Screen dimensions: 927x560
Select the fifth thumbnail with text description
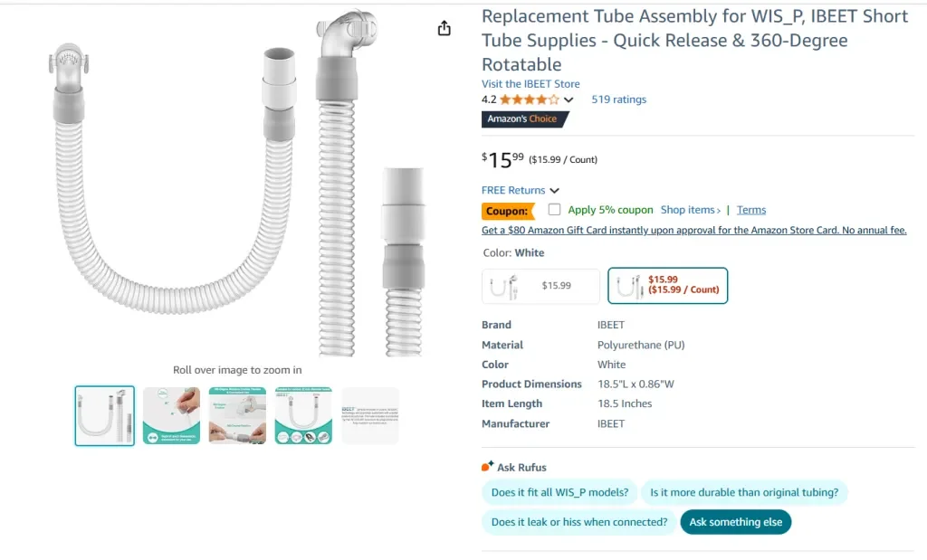click(370, 416)
